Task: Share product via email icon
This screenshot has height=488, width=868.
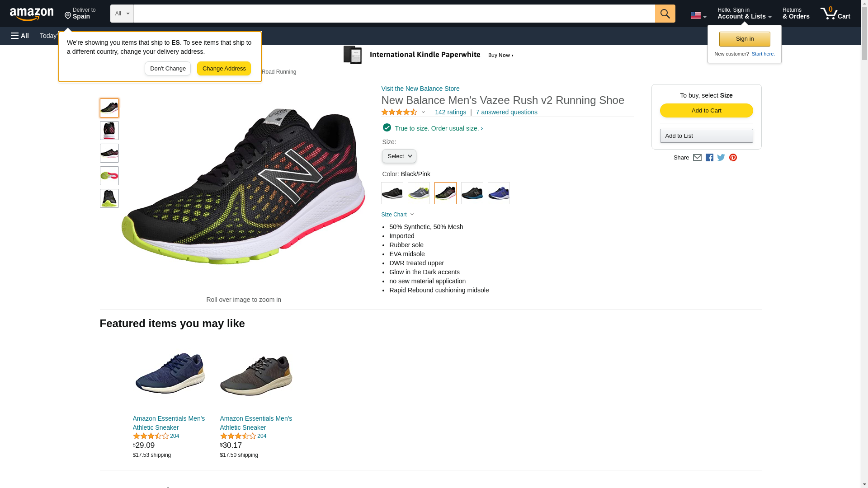Action: [697, 158]
